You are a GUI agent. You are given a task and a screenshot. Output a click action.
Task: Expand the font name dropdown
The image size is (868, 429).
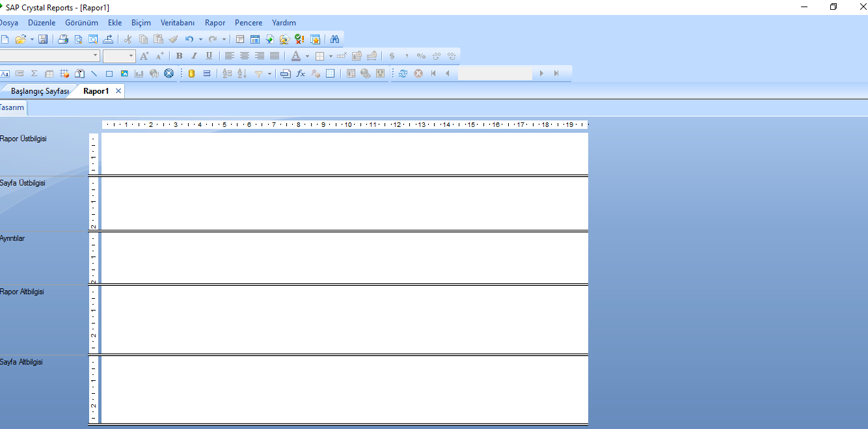click(96, 56)
